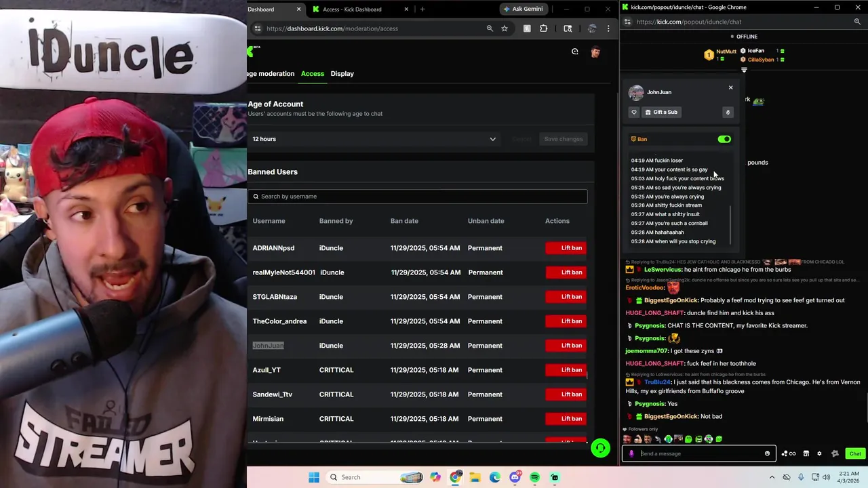
Task: Click the Windows Start button
Action: pyautogui.click(x=314, y=477)
